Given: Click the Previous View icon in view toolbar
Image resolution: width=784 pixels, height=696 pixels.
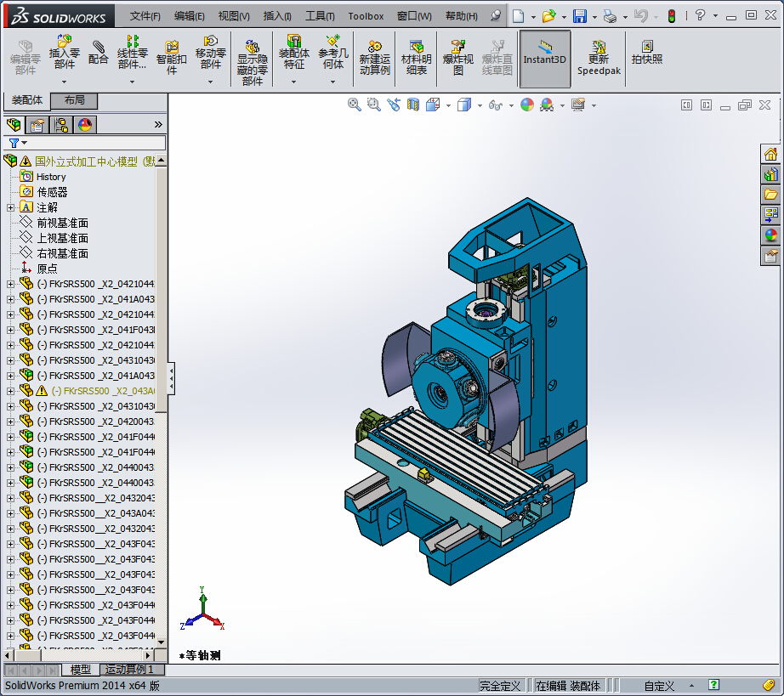Looking at the screenshot, I should pyautogui.click(x=394, y=105).
